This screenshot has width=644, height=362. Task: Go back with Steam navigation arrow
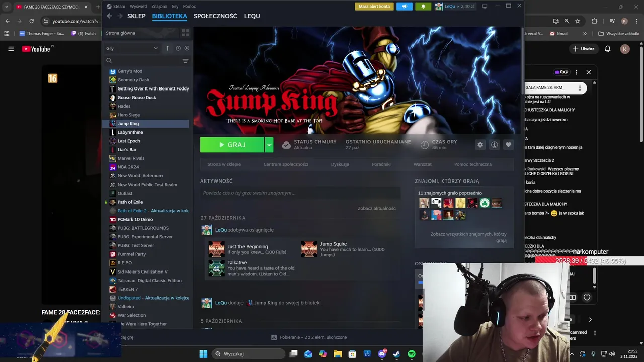[x=109, y=16]
